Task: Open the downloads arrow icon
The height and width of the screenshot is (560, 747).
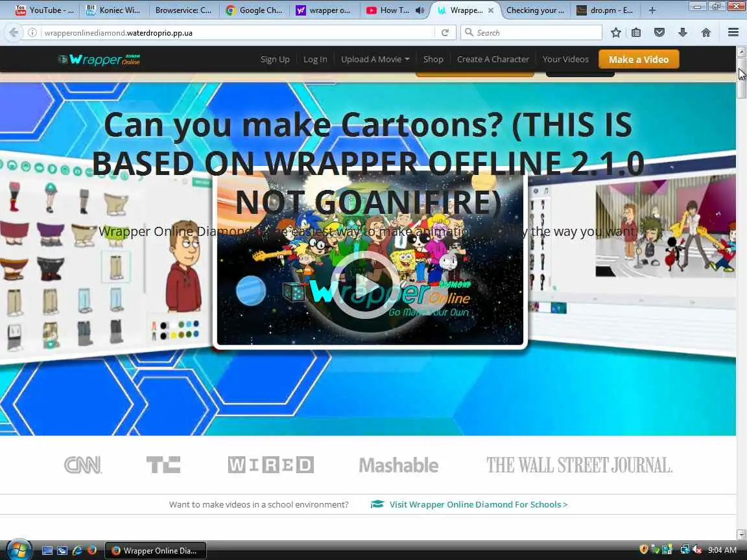Action: click(682, 32)
